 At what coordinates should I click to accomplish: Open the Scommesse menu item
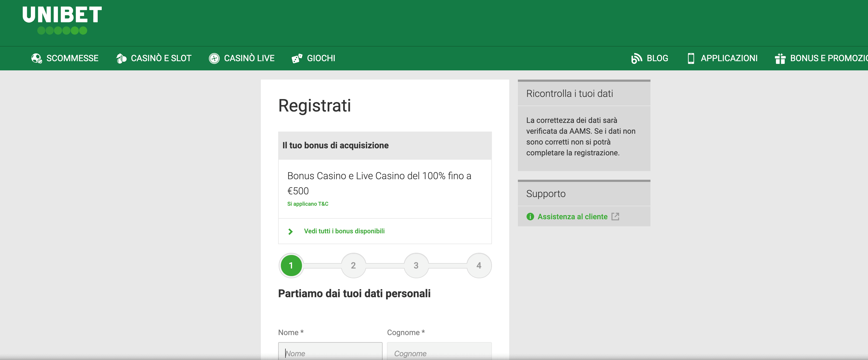(x=65, y=58)
